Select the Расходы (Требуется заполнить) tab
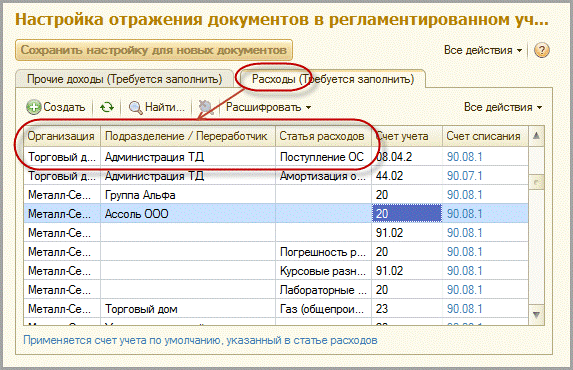 point(333,79)
